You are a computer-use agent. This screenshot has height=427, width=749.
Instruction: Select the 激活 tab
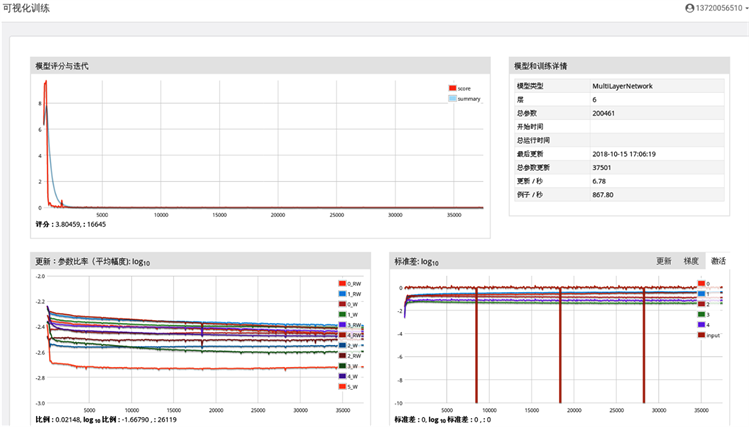(x=718, y=260)
